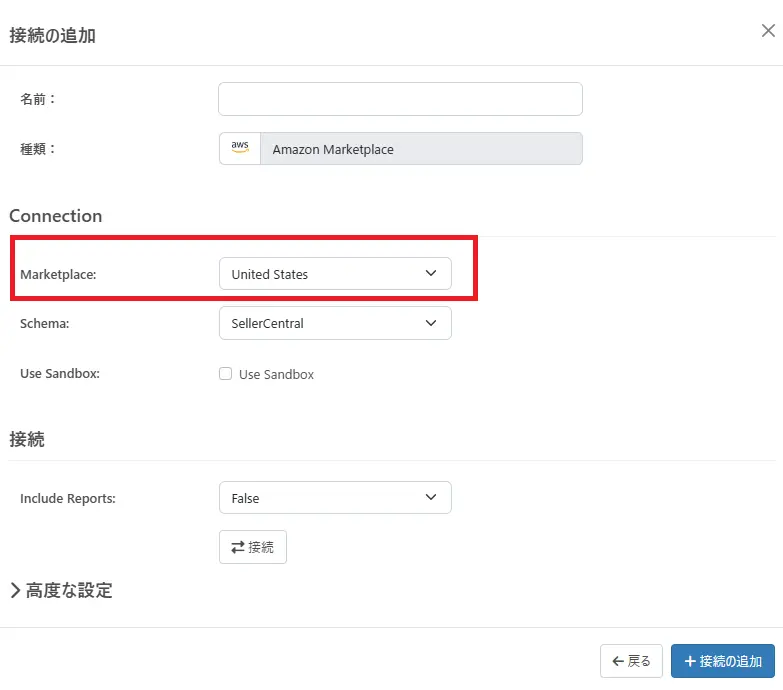This screenshot has height=690, width=783.
Task: Click the 高度な設定 heading text
Action: pos(69,590)
